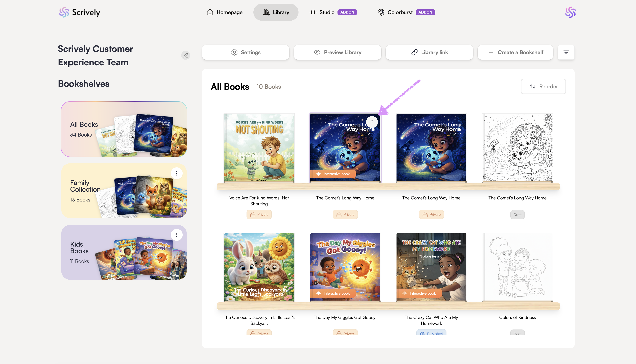
Task: Click the Reorder books button
Action: (x=543, y=86)
